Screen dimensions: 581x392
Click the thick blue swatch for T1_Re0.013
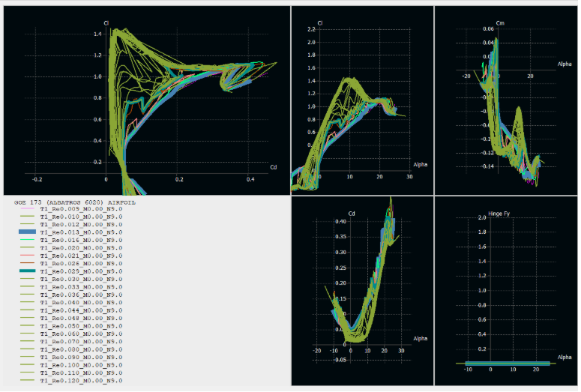click(28, 233)
